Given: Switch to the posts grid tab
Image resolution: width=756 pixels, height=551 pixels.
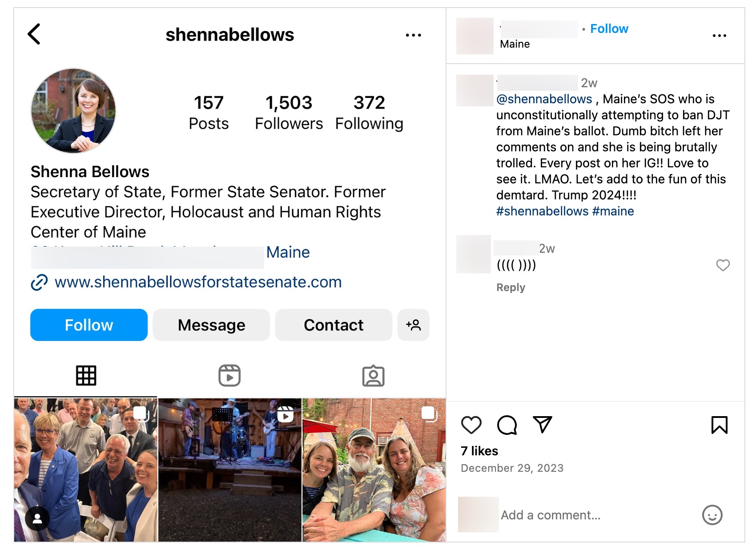Looking at the screenshot, I should 86,376.
